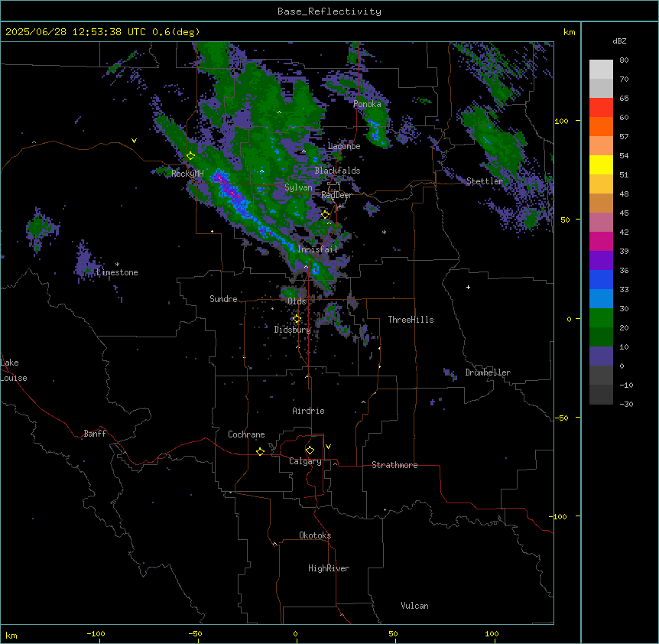Click the Sylvan label
Image resolution: width=659 pixels, height=644 pixels.
298,187
